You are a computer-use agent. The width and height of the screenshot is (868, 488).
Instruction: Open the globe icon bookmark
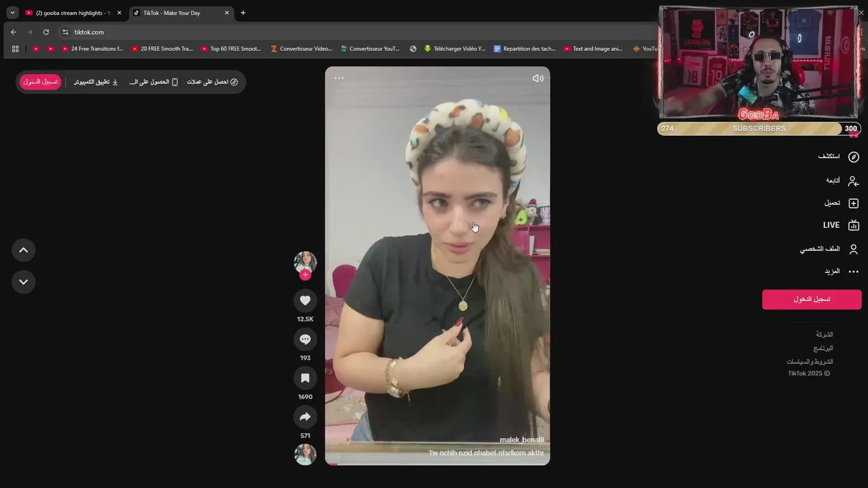[x=413, y=49]
